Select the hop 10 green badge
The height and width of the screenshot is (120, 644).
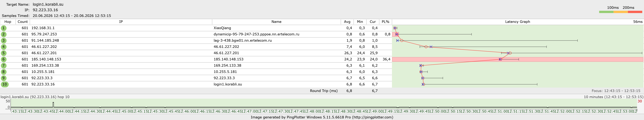[x=5, y=84]
